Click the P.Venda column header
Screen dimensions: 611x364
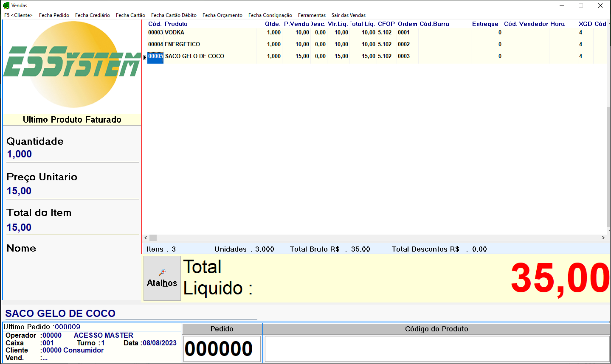pyautogui.click(x=296, y=24)
